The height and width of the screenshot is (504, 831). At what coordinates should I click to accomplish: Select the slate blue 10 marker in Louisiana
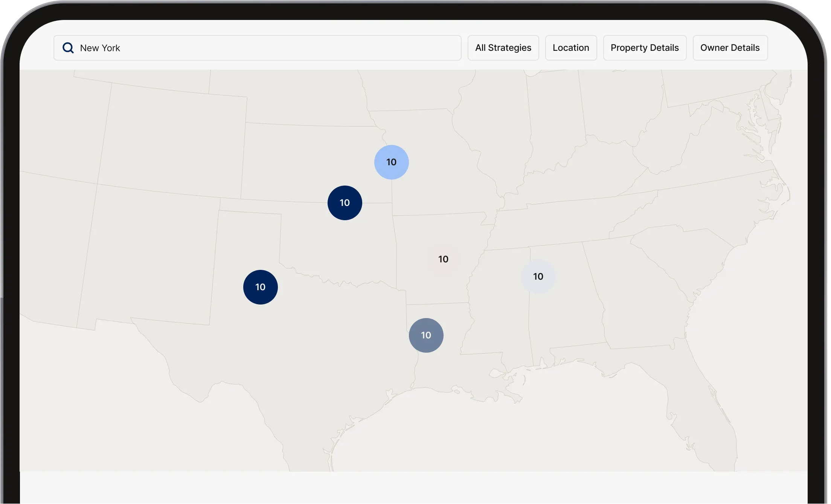426,335
